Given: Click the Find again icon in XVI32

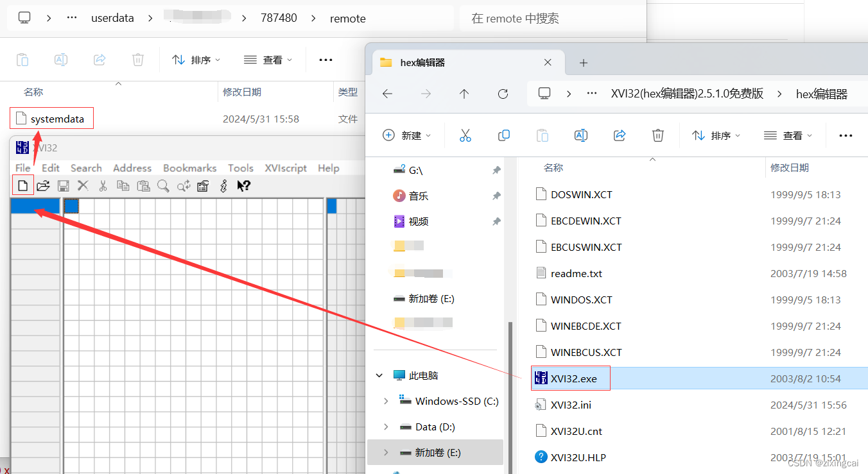Looking at the screenshot, I should (184, 186).
